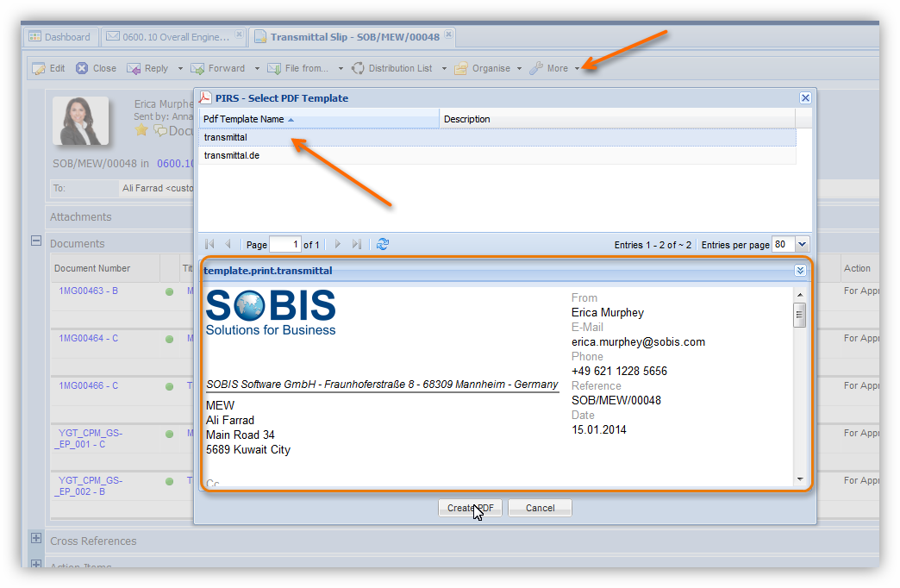The image size is (900, 588).
Task: Collapse the Documents section
Action: coord(36,242)
